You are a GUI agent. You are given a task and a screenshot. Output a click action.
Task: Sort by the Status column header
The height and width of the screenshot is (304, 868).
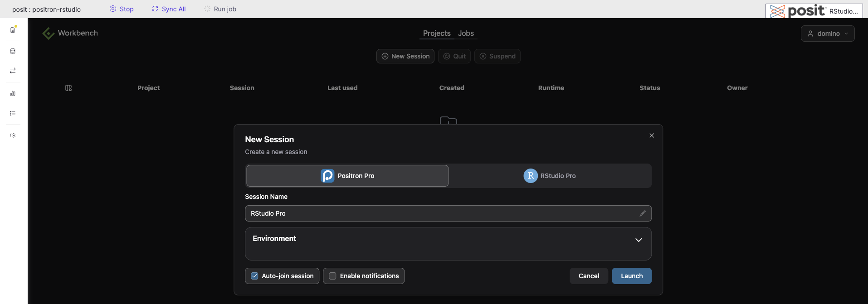(x=650, y=88)
